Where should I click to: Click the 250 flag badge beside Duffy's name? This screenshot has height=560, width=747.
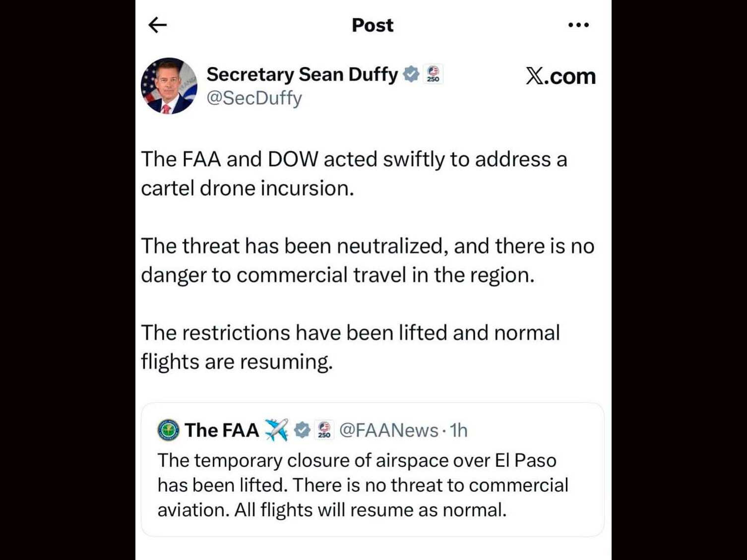tap(433, 74)
